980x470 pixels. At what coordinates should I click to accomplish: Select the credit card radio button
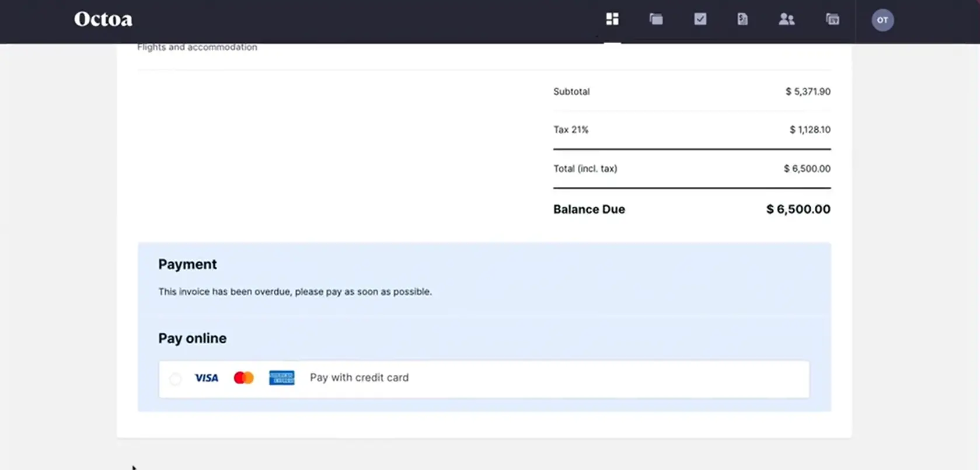click(x=175, y=379)
